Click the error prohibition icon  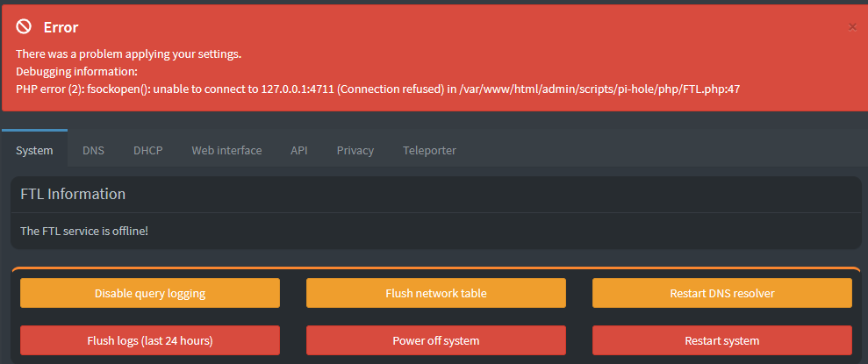[24, 26]
